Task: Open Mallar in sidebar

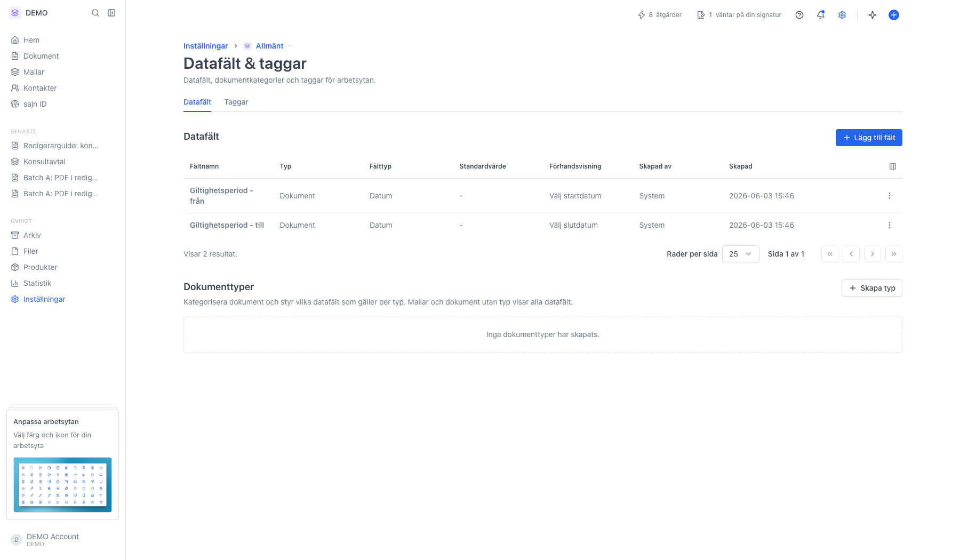Action: 62,72
